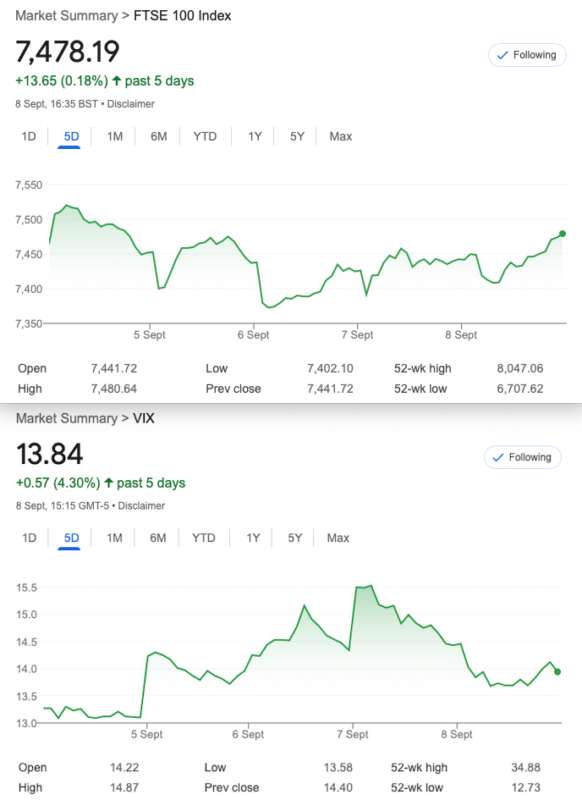Select 5Y tab on VIX chart
Screen dimensions: 582x800
coord(295,538)
